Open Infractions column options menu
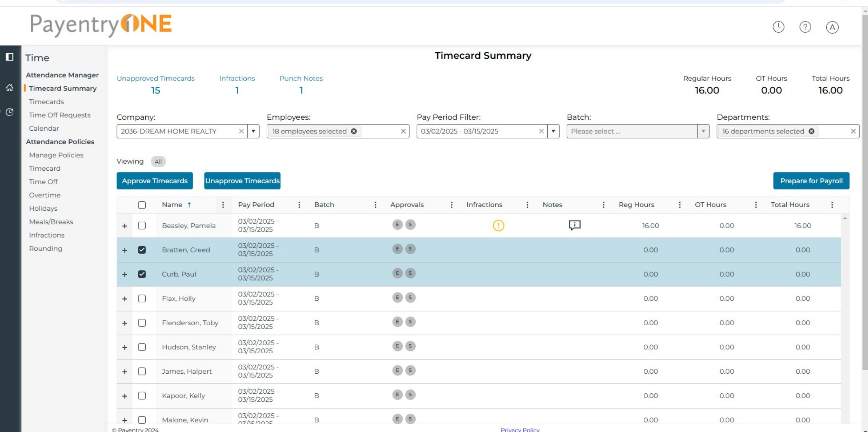The height and width of the screenshot is (432, 868). coord(527,205)
